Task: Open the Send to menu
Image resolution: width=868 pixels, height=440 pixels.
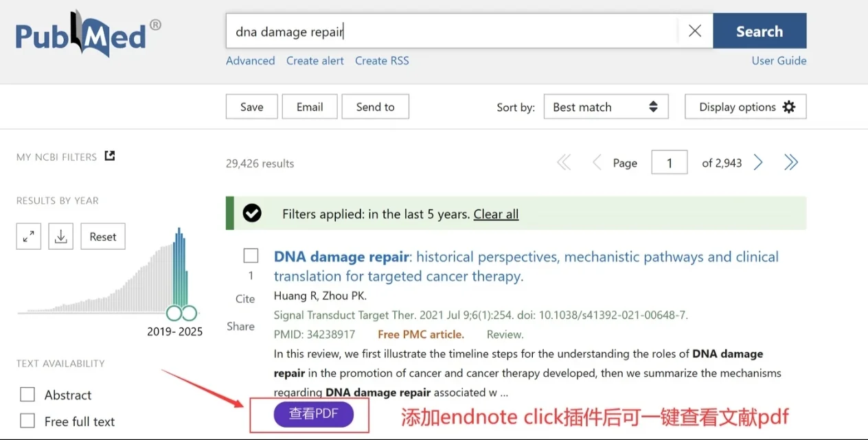Action: click(x=375, y=106)
